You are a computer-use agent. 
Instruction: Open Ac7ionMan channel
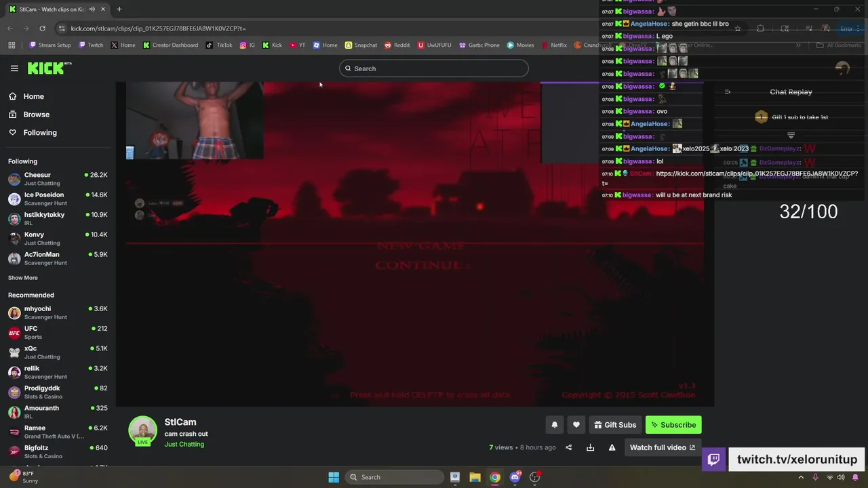[58, 258]
